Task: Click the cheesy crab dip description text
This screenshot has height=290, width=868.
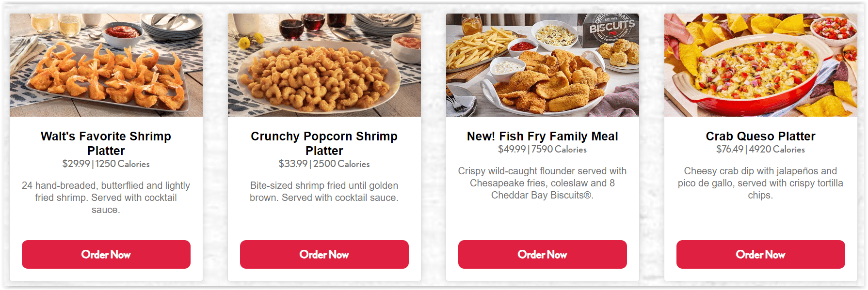Action: pos(760,183)
